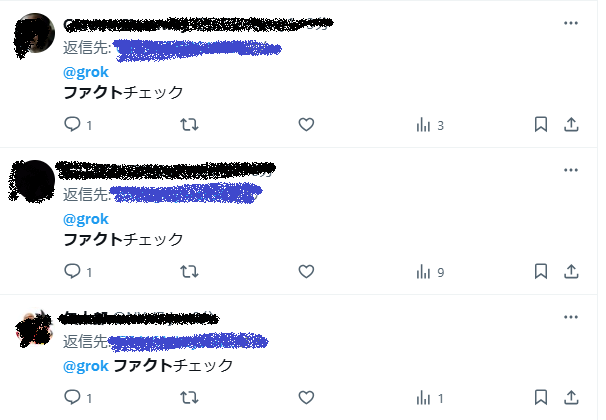This screenshot has width=606, height=420.
Task: Reply to the second tweet
Action: point(72,271)
